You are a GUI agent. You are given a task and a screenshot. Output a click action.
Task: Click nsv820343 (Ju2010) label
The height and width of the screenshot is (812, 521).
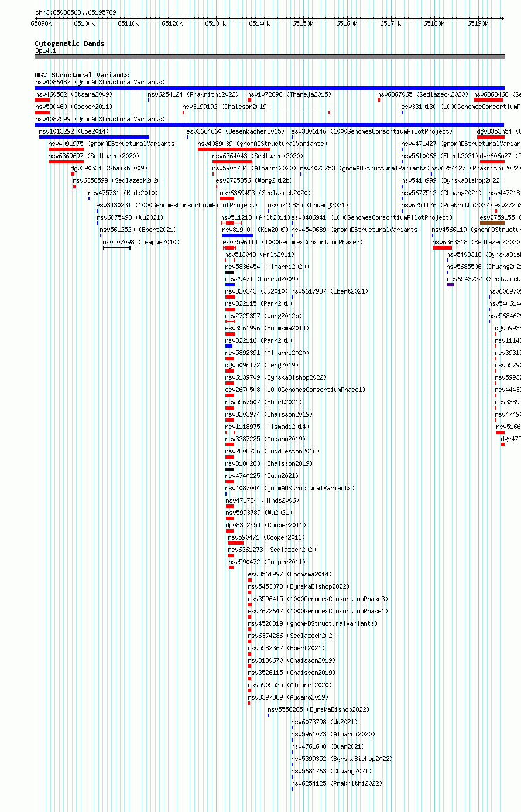[x=256, y=291]
